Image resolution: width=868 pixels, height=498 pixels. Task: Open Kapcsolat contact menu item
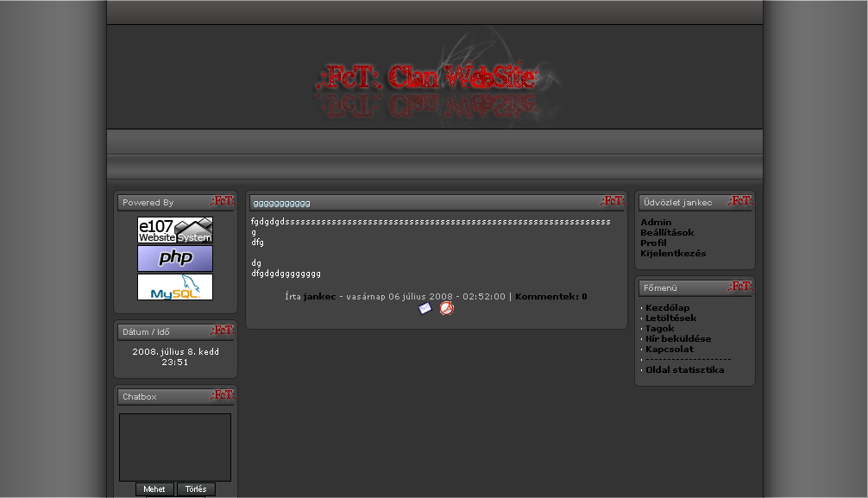[x=669, y=350]
